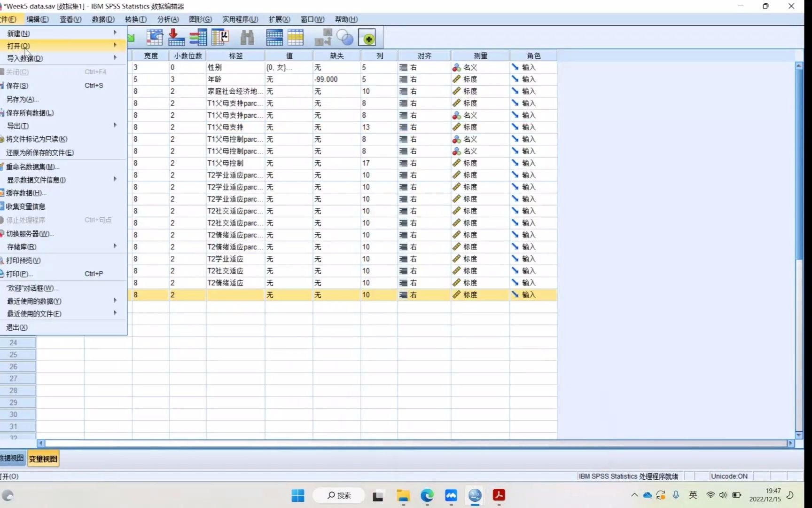
Task: Click the SPSS globe icon in the taskbar
Action: 475,495
